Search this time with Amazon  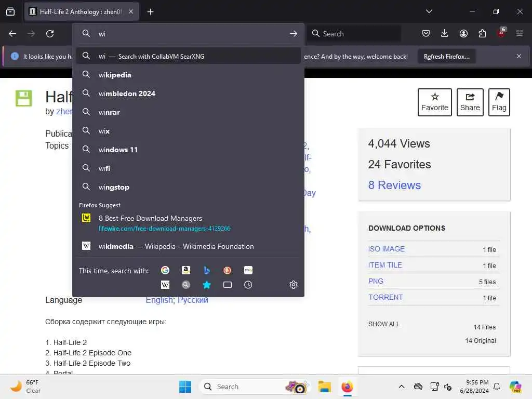185,270
